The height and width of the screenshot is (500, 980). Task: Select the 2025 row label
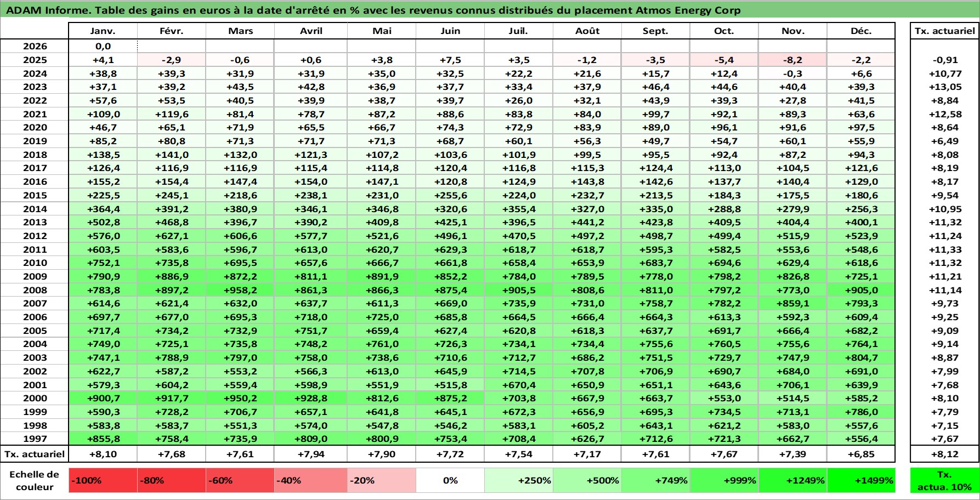35,60
